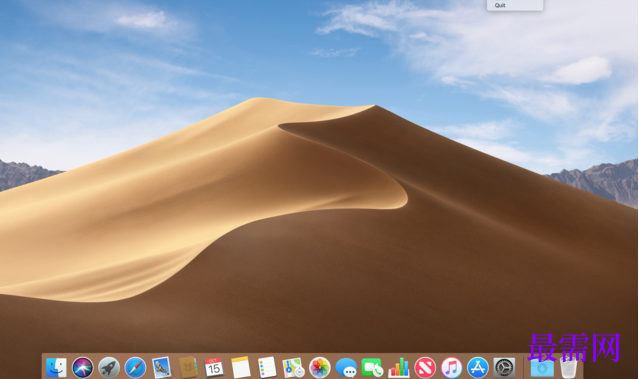Viewport: 639px width, 379px height.
Task: Open Contacts brown book icon
Action: pyautogui.click(x=188, y=368)
